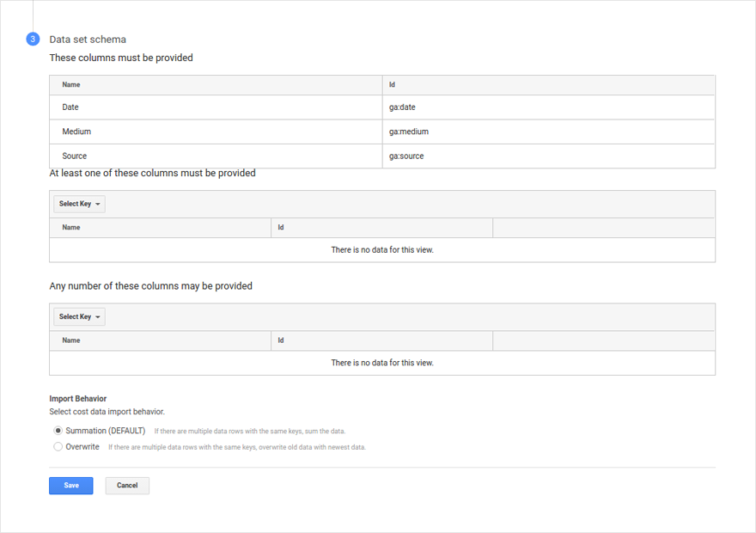Click the Summation (DEFAULT) label text
The image size is (756, 533).
click(x=105, y=431)
